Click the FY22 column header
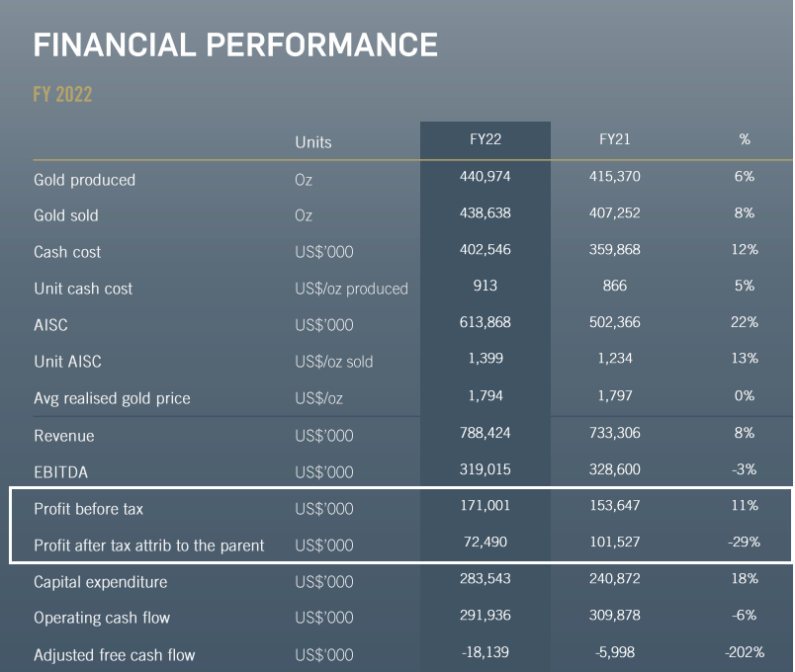795x672 pixels. (486, 139)
